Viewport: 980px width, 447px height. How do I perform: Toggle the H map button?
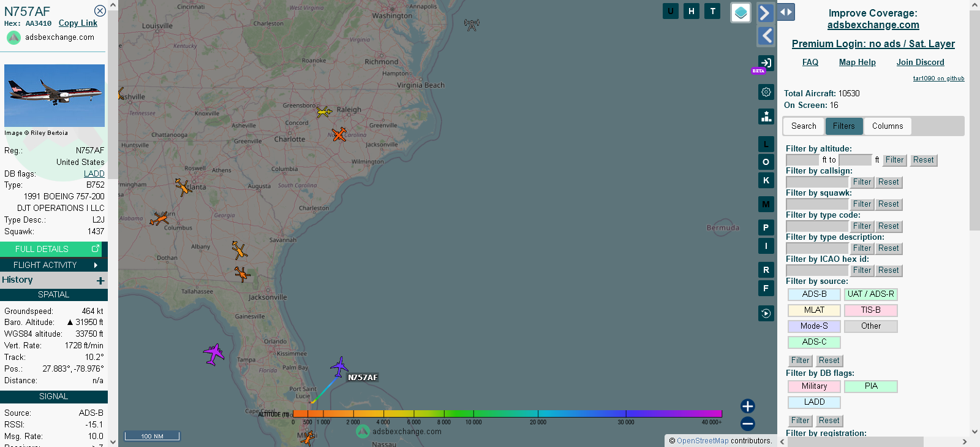(x=692, y=11)
